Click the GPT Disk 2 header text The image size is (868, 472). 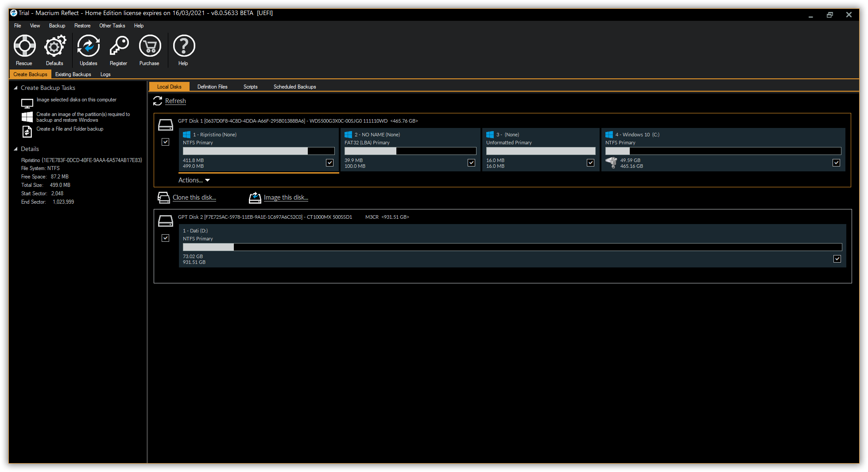[x=294, y=217]
